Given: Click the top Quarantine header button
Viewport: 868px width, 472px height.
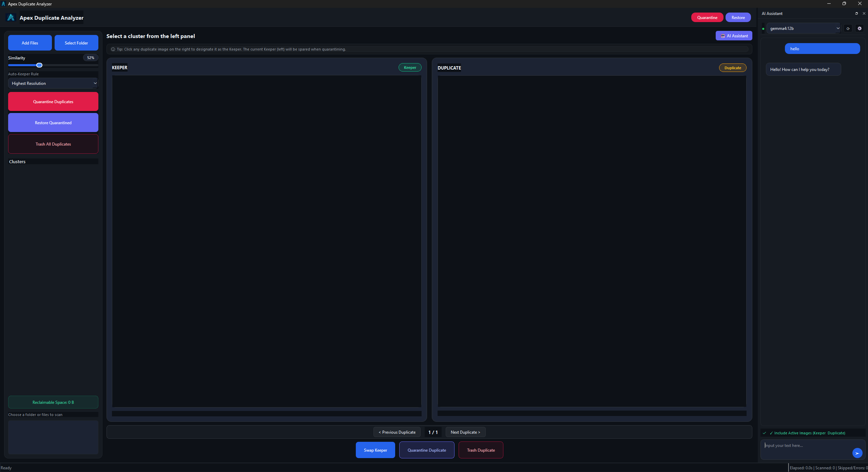Looking at the screenshot, I should [707, 17].
